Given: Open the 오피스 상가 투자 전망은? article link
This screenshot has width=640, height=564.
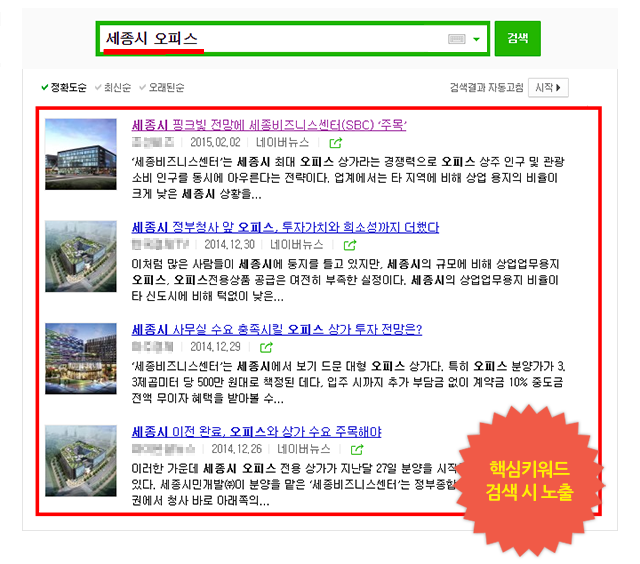Looking at the screenshot, I should 277,329.
